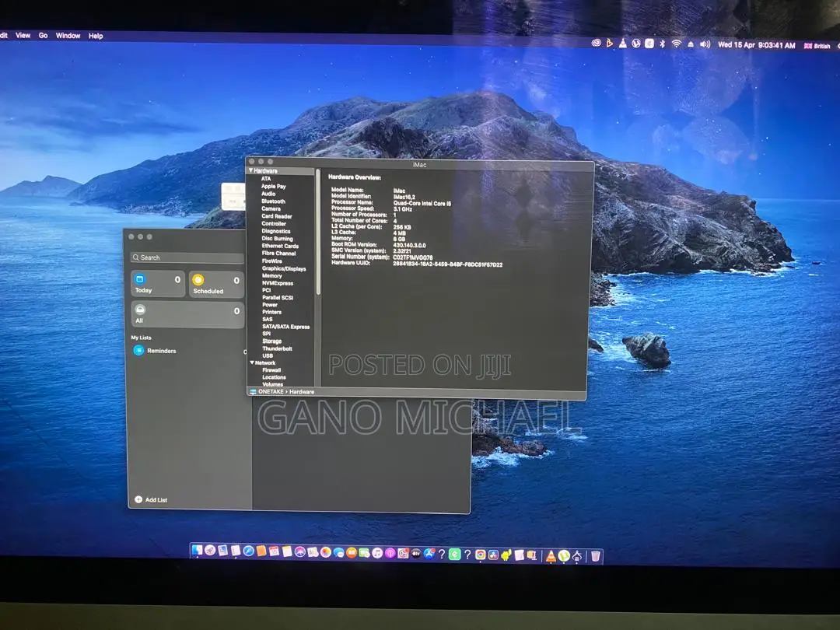Select Bluetooth in hardware sidebar list
This screenshot has width=840, height=630.
pyautogui.click(x=273, y=201)
